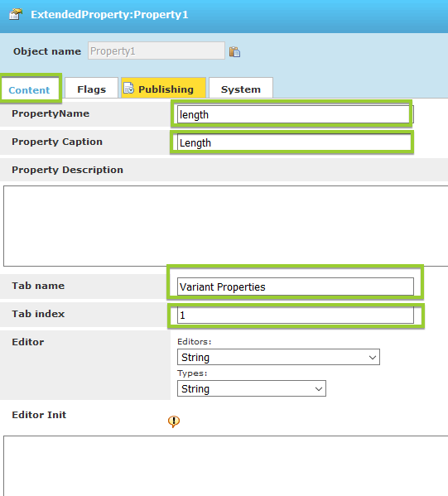Click the Publishing tab document icon
This screenshot has height=496, width=448.
click(128, 89)
